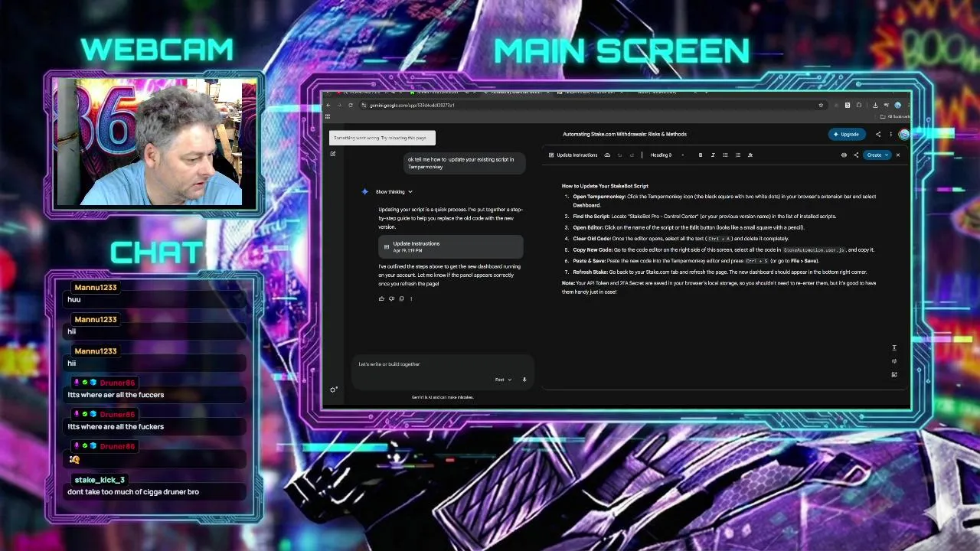Go back in browser history
The height and width of the screenshot is (551, 980).
[328, 105]
